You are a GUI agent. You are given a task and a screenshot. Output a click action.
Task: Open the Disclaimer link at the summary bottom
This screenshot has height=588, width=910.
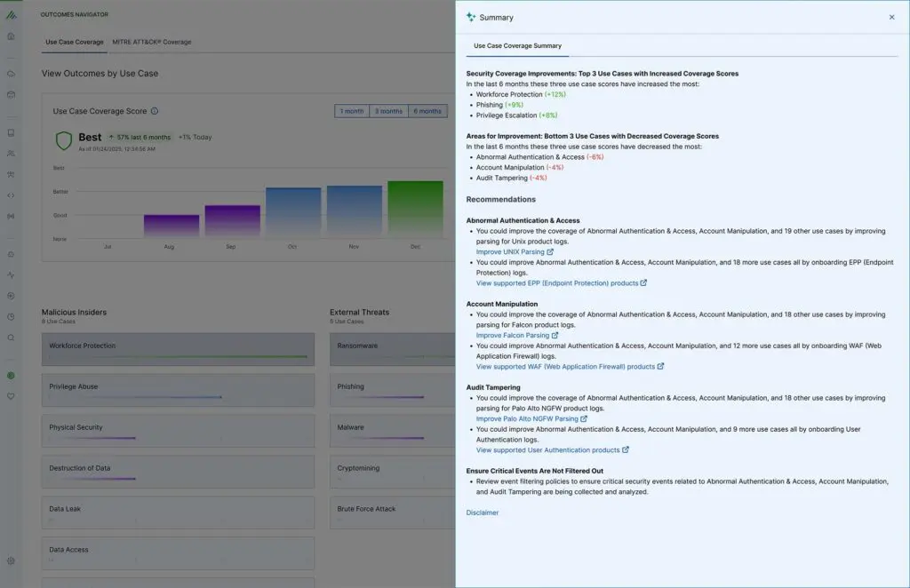point(482,513)
